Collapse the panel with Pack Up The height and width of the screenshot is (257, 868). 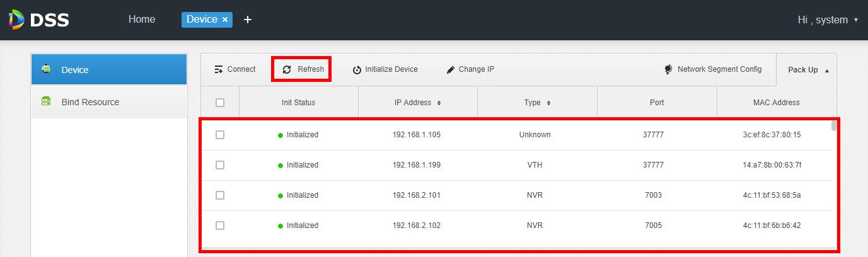coord(809,70)
